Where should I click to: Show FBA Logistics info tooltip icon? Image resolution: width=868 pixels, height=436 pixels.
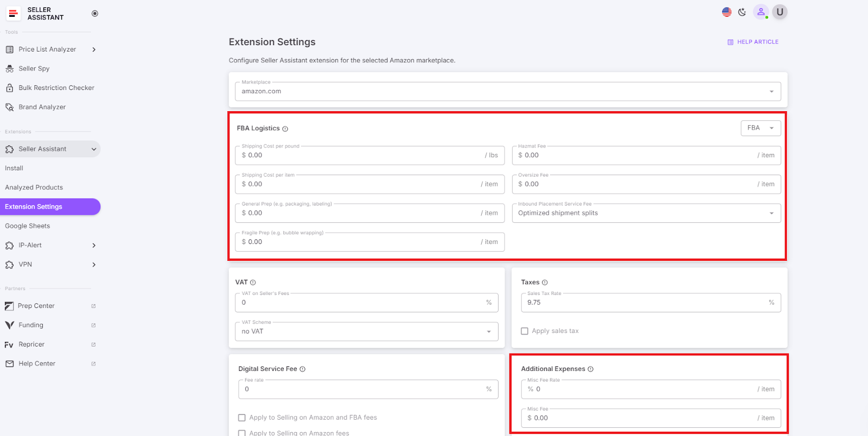tap(285, 129)
